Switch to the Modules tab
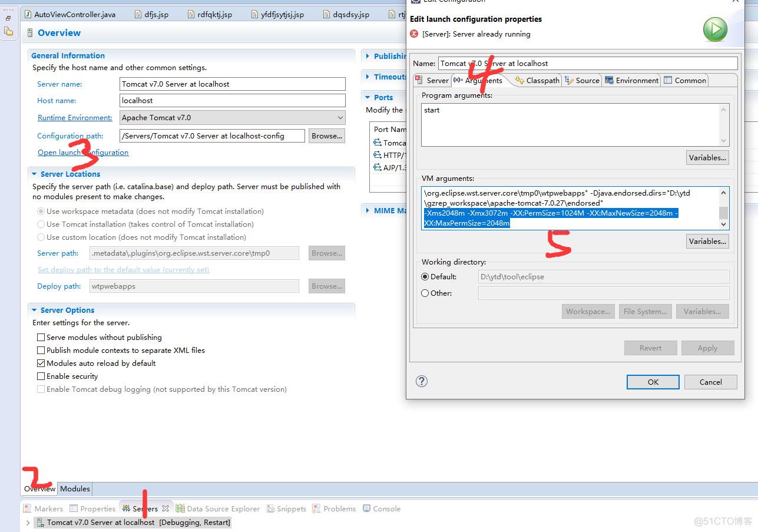This screenshot has width=758, height=532. pos(75,488)
